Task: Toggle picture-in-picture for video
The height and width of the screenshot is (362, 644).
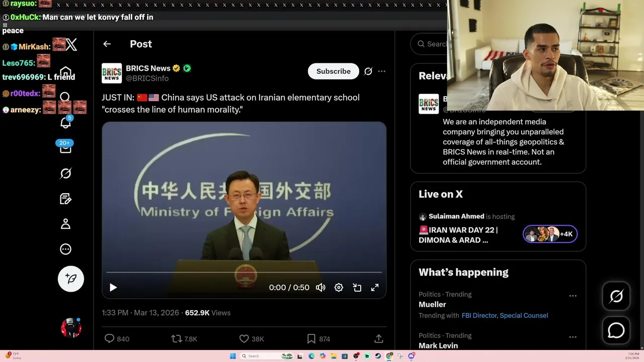Action: coord(357,288)
